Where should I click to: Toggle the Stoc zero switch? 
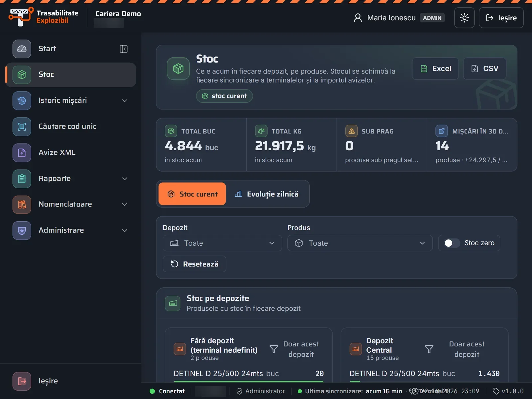452,243
